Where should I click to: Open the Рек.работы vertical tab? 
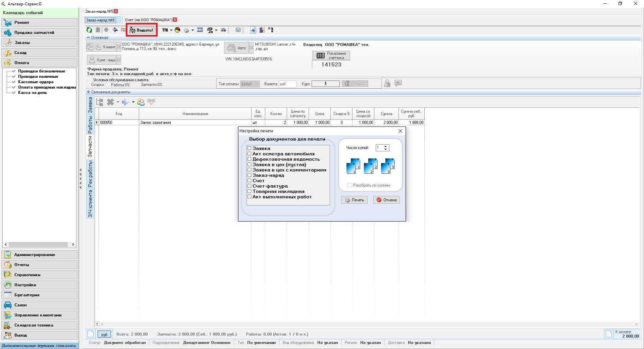(90, 174)
